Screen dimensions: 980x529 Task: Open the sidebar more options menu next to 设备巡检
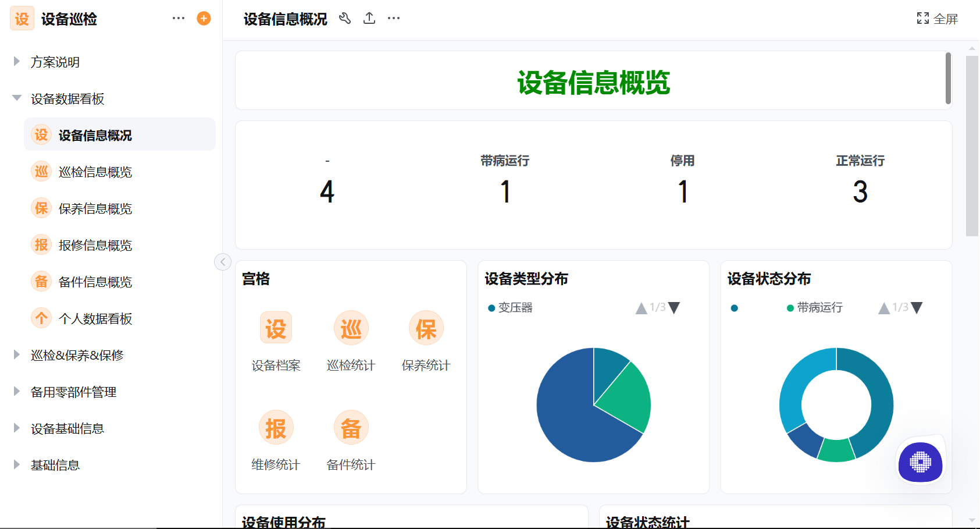[x=178, y=18]
